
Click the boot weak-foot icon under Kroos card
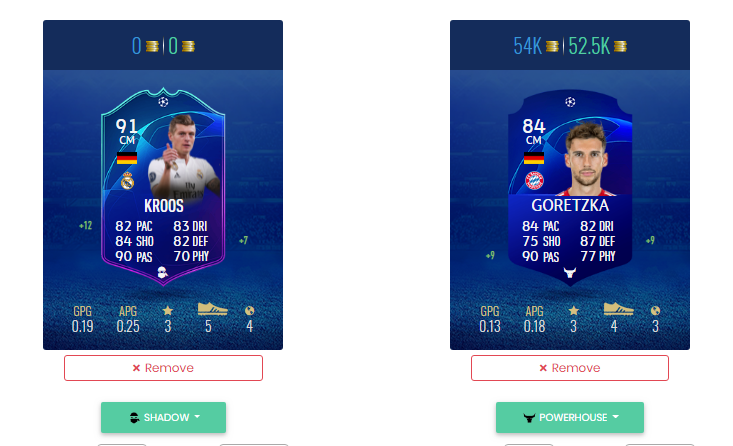coord(212,309)
